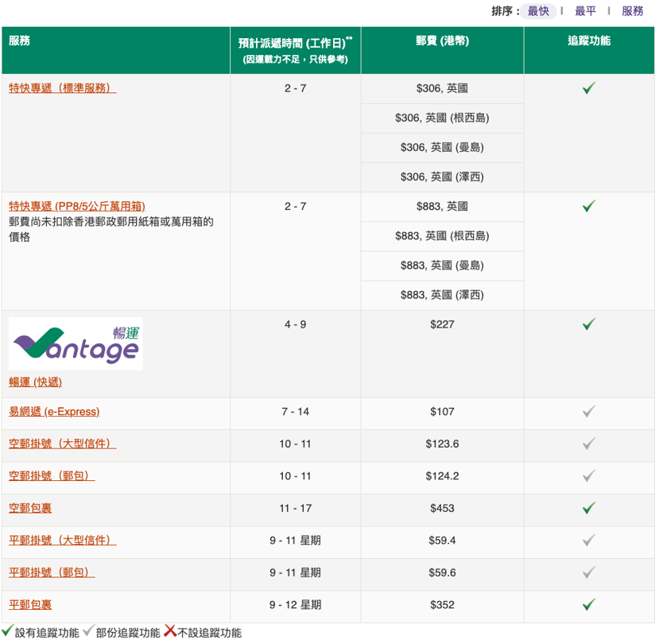Click green tracking checkmark for 特快專遞（標準服務）
663x644 pixels.
588,88
